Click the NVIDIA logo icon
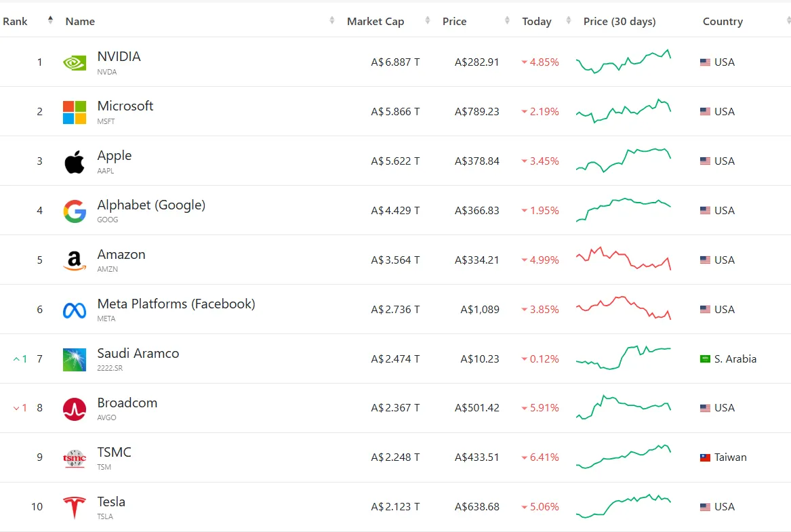This screenshot has width=791, height=532. [x=75, y=62]
